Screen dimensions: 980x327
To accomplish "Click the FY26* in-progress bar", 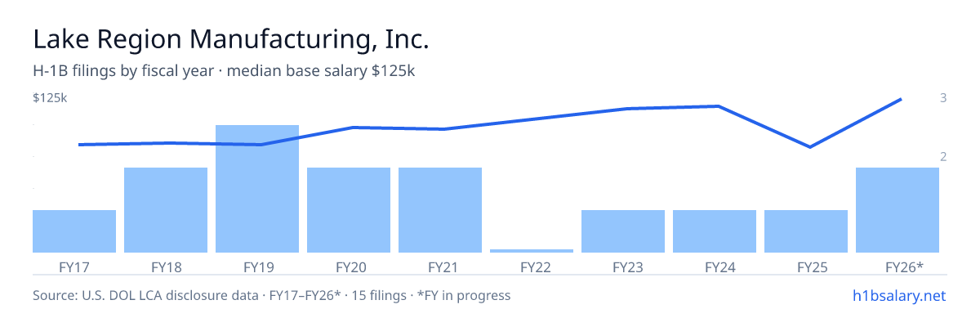I will pos(898,210).
